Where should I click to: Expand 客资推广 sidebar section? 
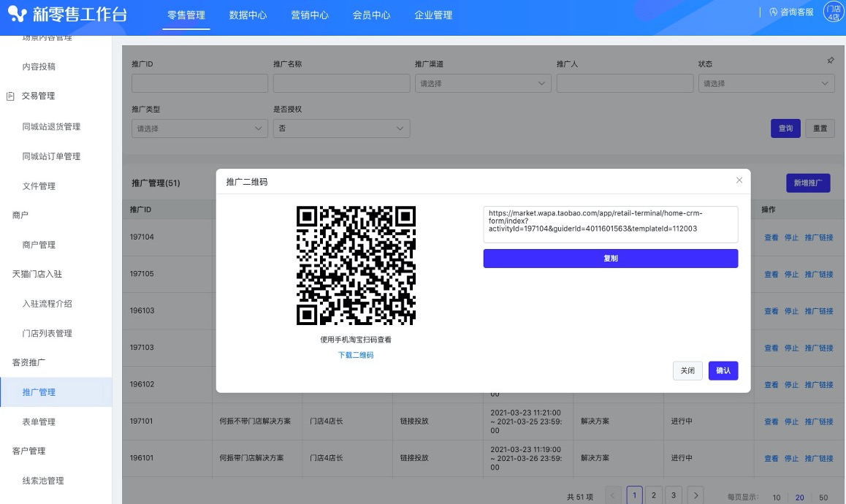[x=28, y=362]
